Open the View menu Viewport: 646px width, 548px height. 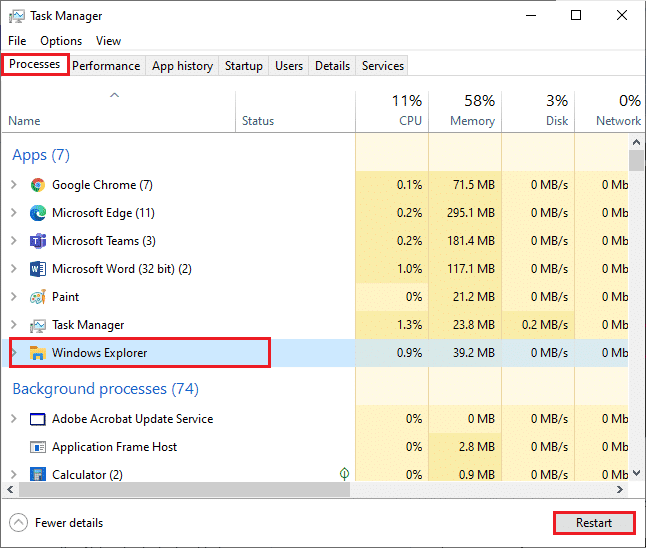[108, 41]
